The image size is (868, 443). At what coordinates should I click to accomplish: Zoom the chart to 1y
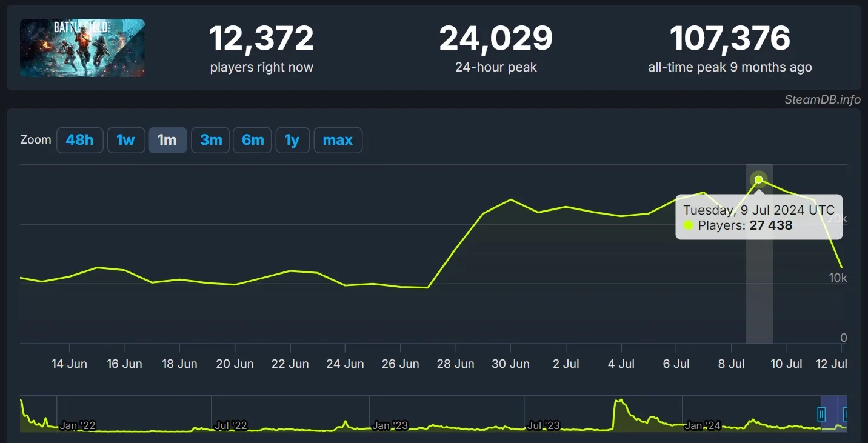point(292,140)
